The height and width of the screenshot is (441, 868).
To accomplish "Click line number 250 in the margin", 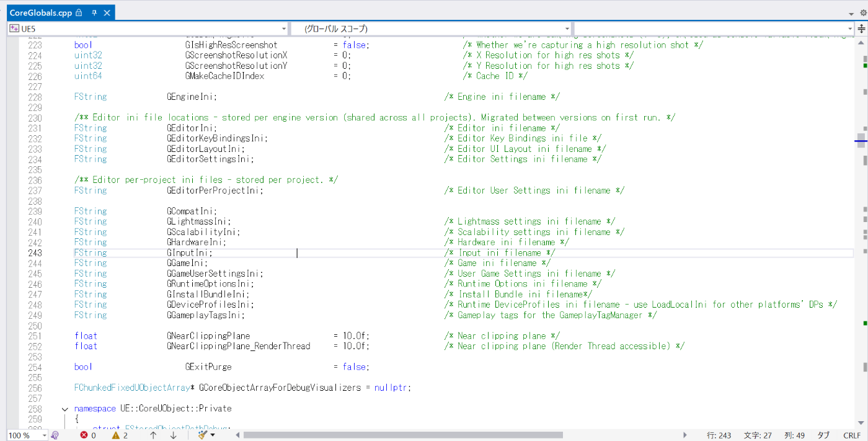I will (35, 326).
